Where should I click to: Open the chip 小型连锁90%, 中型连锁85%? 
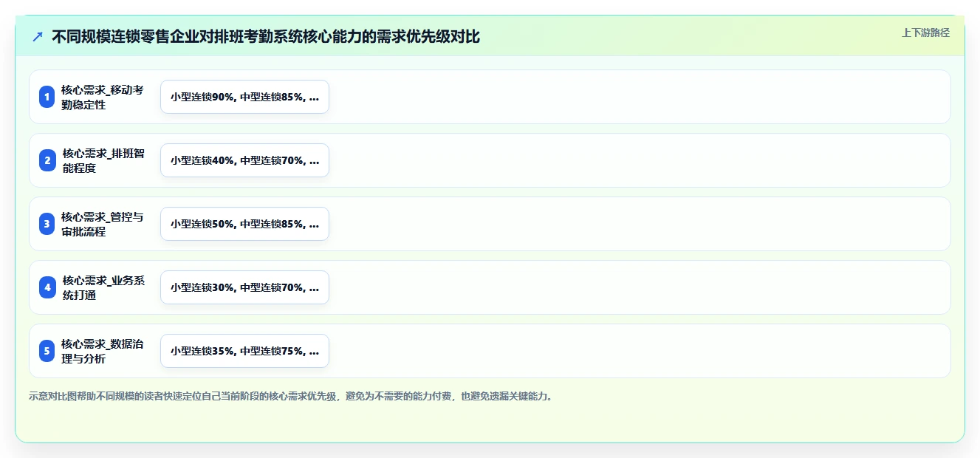[x=244, y=97]
